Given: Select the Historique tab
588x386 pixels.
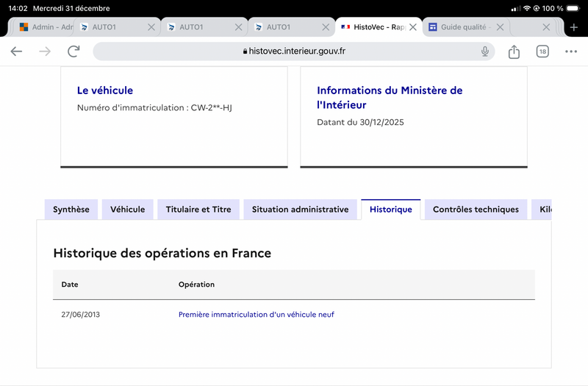Looking at the screenshot, I should click(x=391, y=210).
